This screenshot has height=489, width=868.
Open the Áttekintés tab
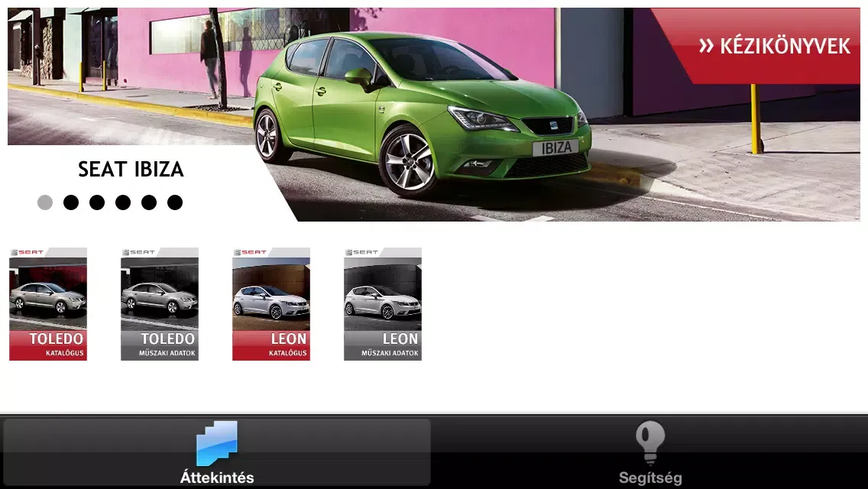click(216, 452)
